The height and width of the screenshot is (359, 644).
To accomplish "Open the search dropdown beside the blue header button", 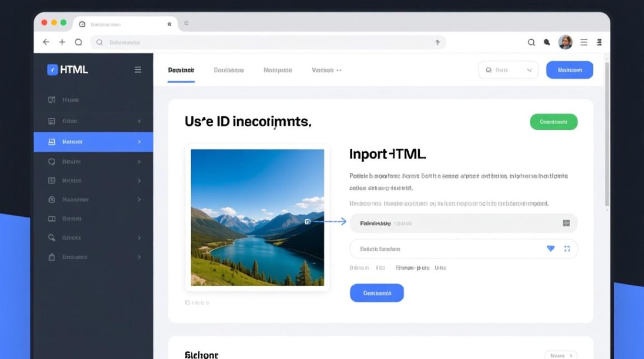I will (x=508, y=70).
